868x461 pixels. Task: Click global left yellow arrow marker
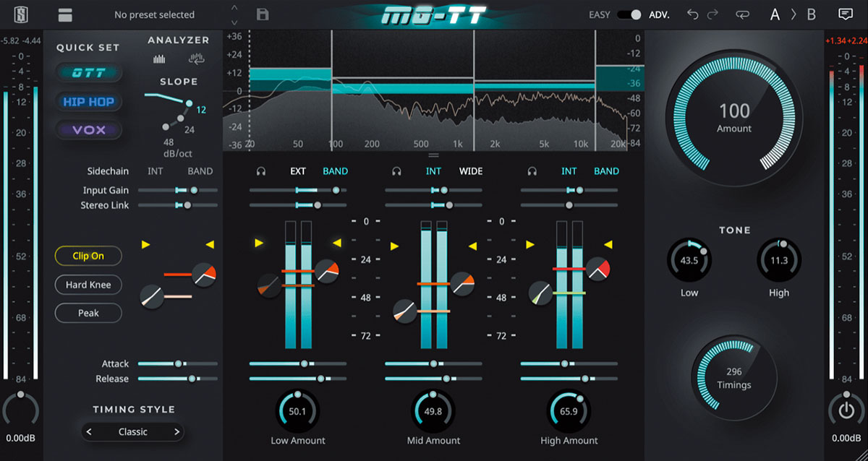147,245
